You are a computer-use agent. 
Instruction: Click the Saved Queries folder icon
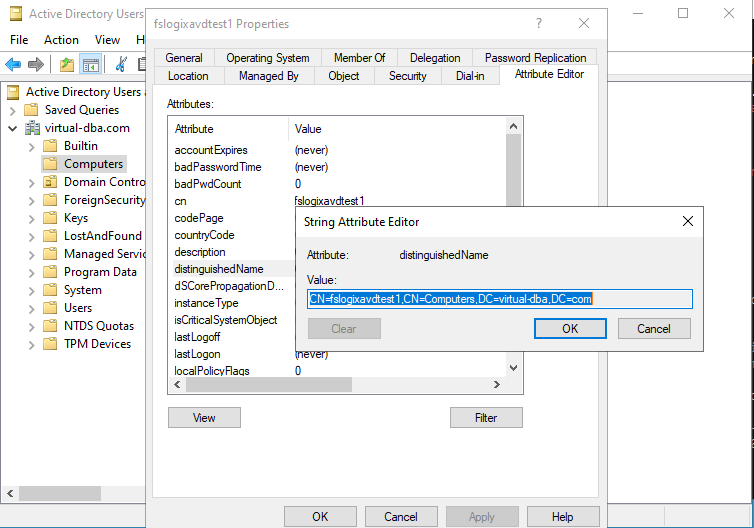point(32,110)
